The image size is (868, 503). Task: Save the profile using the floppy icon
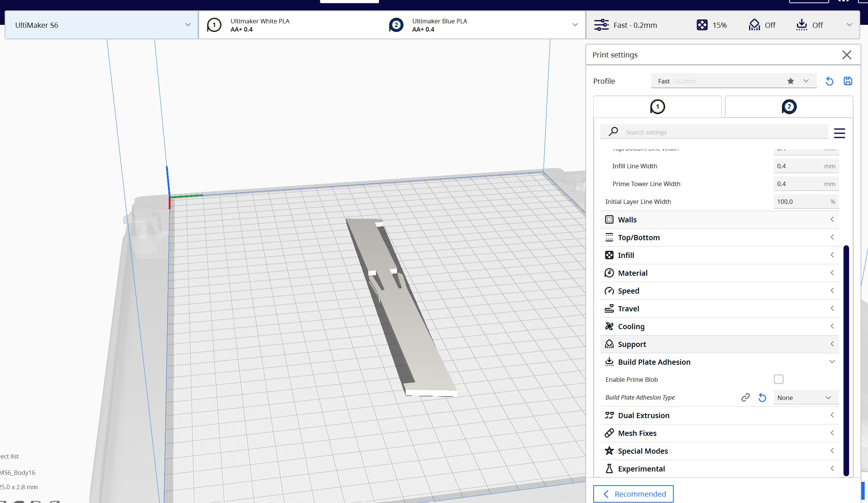[848, 81]
